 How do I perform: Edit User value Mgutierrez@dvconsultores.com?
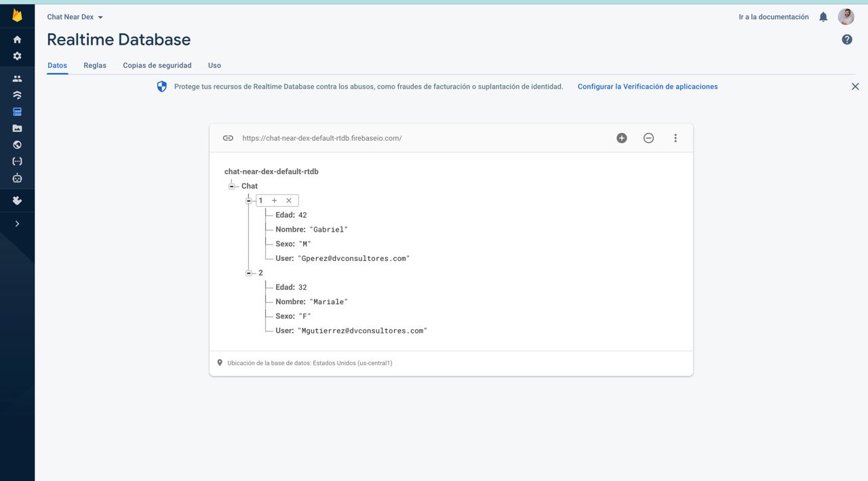(362, 331)
